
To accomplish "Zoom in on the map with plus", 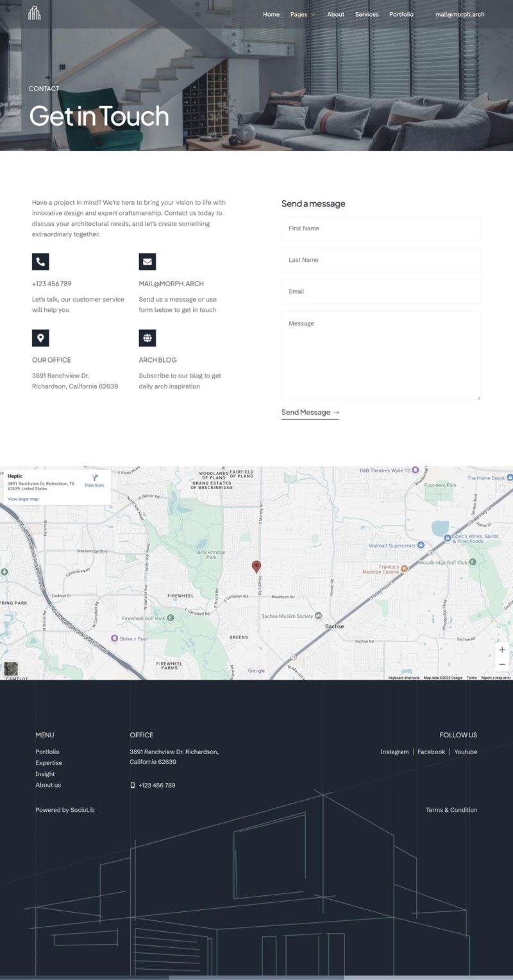I will pyautogui.click(x=502, y=650).
